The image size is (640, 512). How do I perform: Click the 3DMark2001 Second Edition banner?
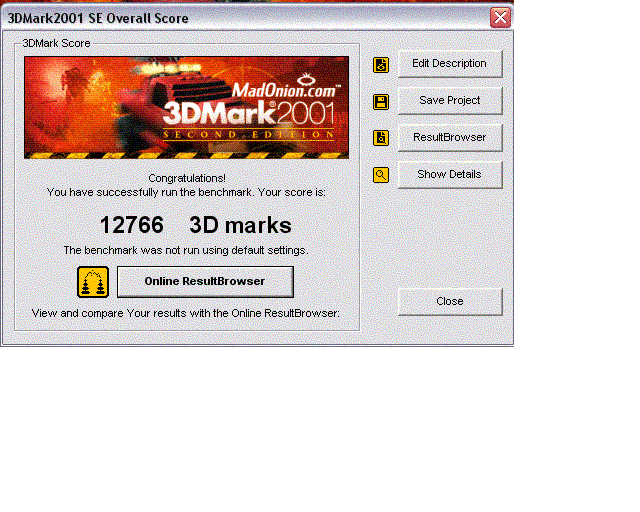pyautogui.click(x=187, y=107)
